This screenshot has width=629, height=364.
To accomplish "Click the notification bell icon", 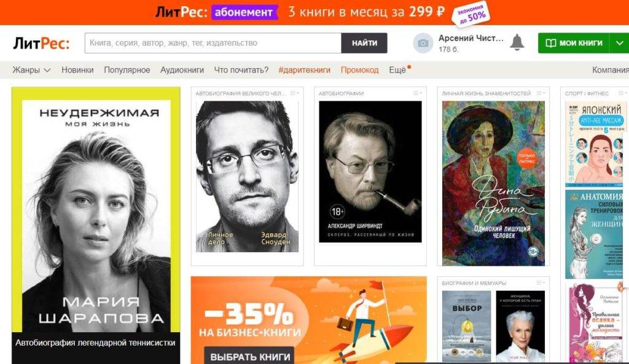I will [x=517, y=42].
